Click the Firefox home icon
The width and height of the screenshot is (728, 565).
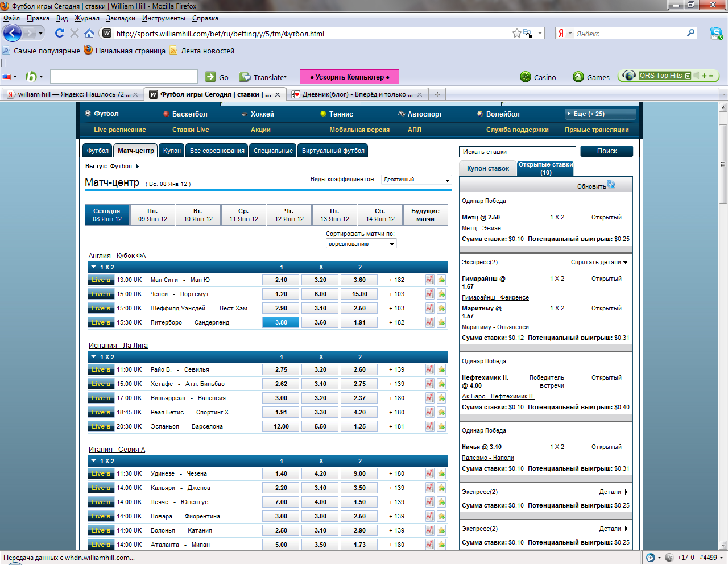pyautogui.click(x=89, y=34)
